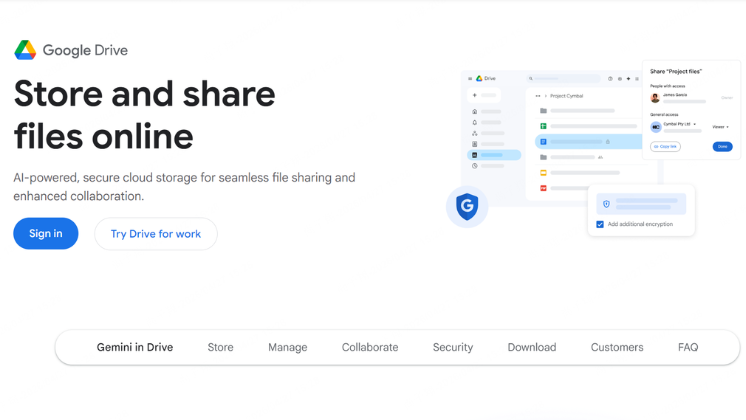Click the blue Sign in button
This screenshot has width=746, height=420.
(x=46, y=234)
